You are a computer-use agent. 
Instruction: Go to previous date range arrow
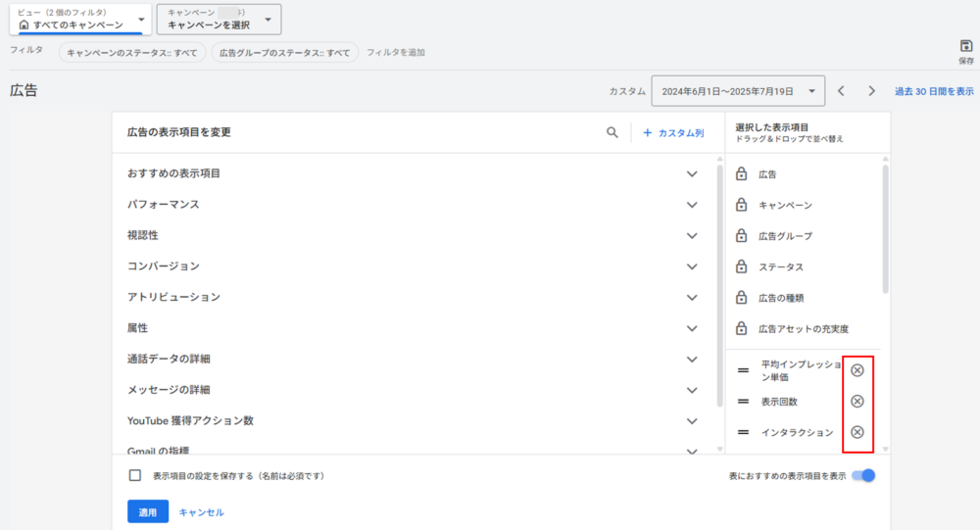(841, 91)
